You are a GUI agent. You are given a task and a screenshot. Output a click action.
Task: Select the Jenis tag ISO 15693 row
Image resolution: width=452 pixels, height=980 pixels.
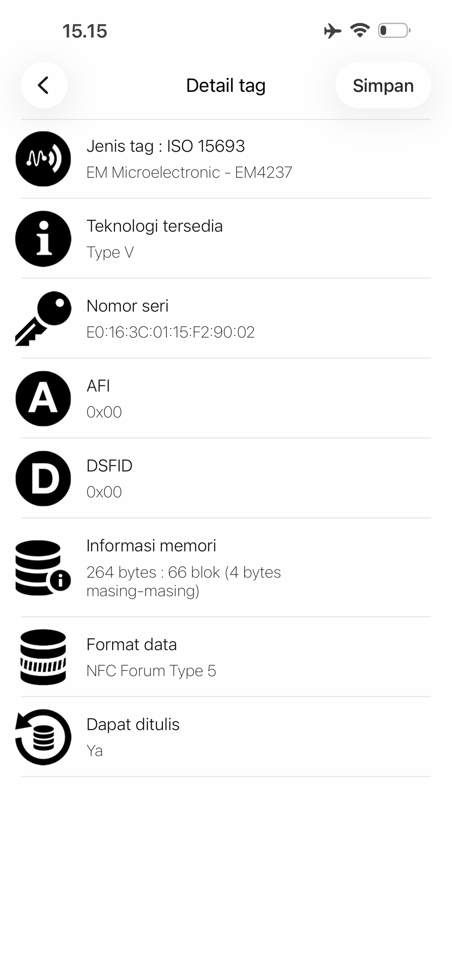coord(226,159)
